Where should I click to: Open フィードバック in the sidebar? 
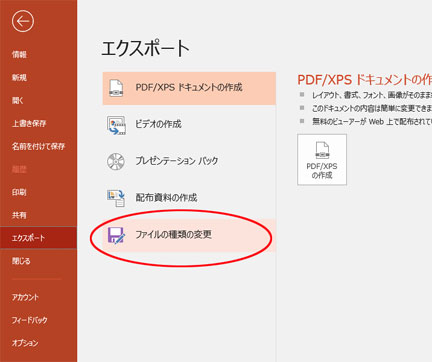click(x=30, y=320)
